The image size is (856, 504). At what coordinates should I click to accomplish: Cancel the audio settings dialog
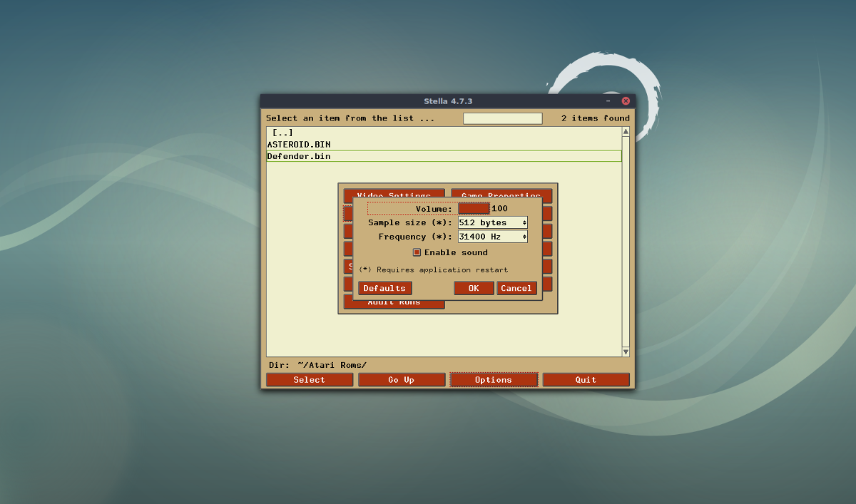pyautogui.click(x=516, y=288)
